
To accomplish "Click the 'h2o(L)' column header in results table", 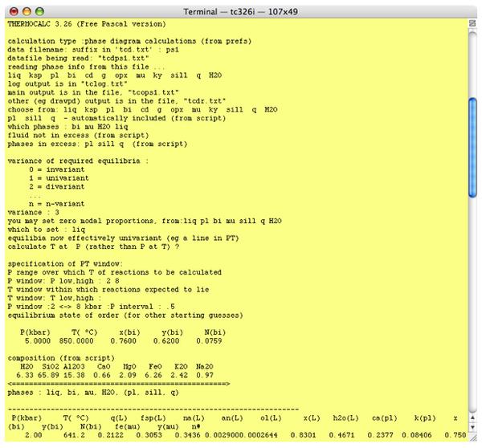I will pos(345,418).
